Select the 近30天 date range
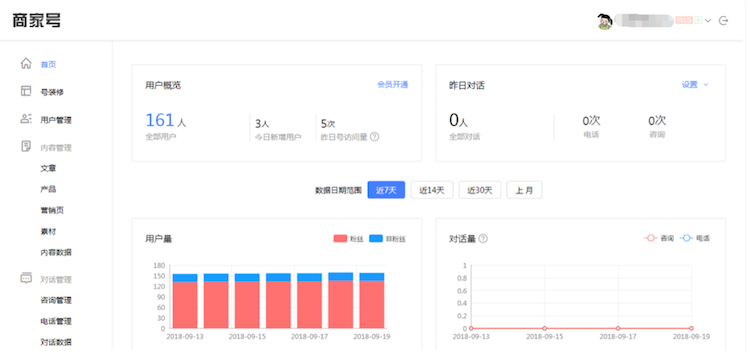Viewport: 750px width, 361px height. 480,190
